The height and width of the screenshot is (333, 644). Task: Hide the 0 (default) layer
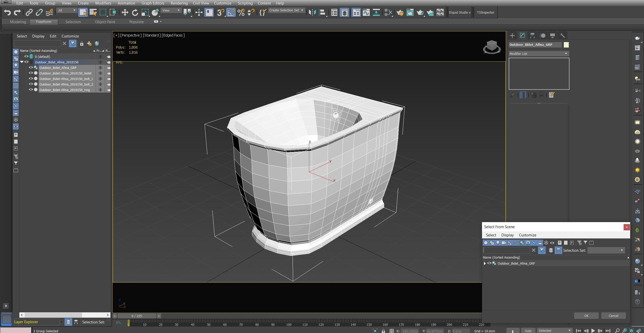(26, 56)
